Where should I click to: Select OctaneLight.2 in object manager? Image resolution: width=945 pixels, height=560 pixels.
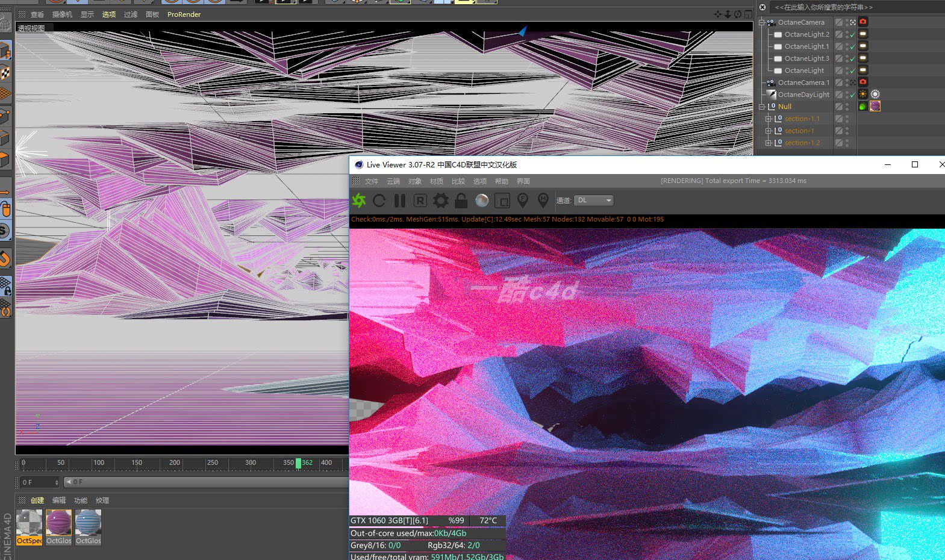click(x=806, y=34)
